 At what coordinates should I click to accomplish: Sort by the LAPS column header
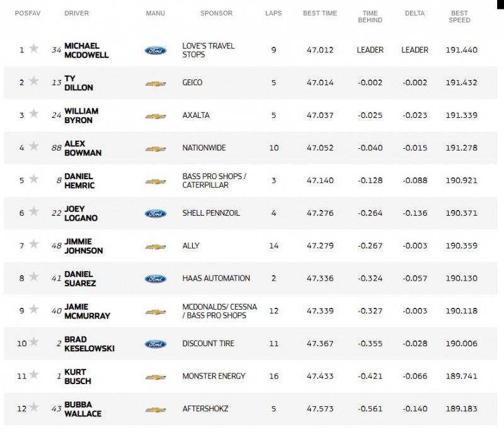pos(273,13)
